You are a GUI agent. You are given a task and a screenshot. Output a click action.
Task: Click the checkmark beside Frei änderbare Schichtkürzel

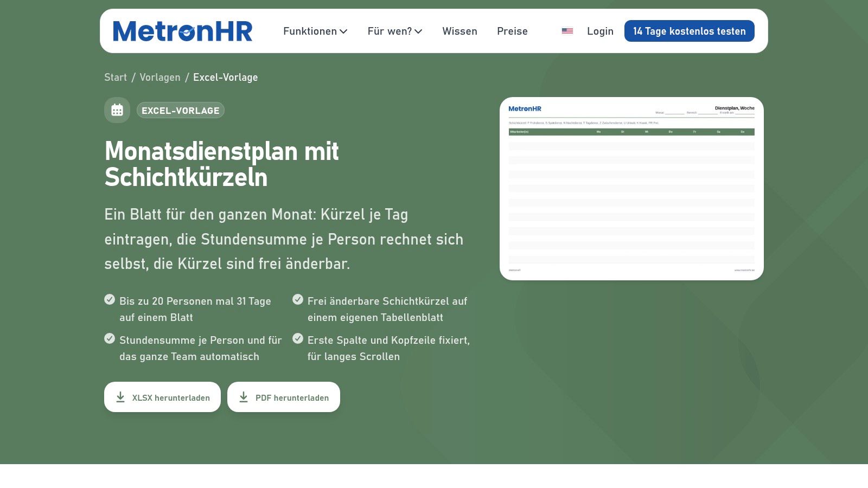point(298,299)
